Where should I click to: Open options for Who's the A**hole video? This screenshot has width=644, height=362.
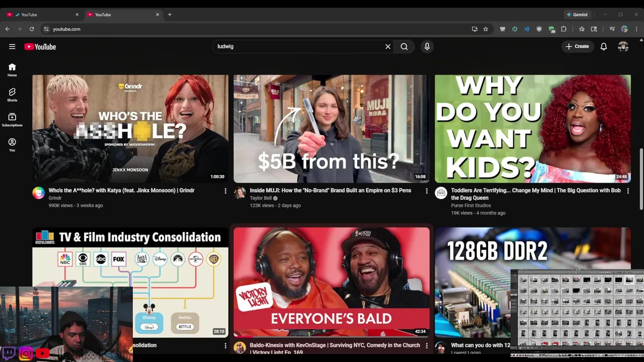pyautogui.click(x=225, y=191)
